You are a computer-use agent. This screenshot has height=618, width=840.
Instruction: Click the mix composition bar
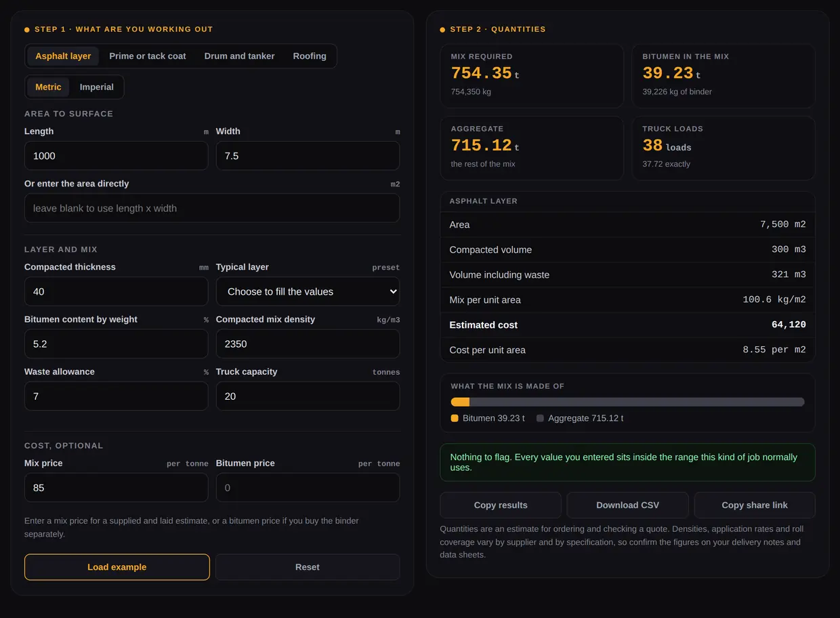pyautogui.click(x=627, y=402)
